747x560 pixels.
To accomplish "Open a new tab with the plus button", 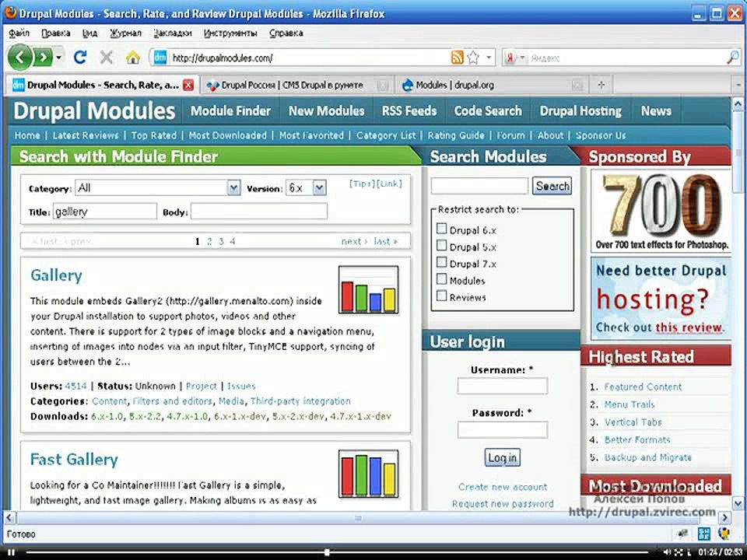I will tap(601, 85).
